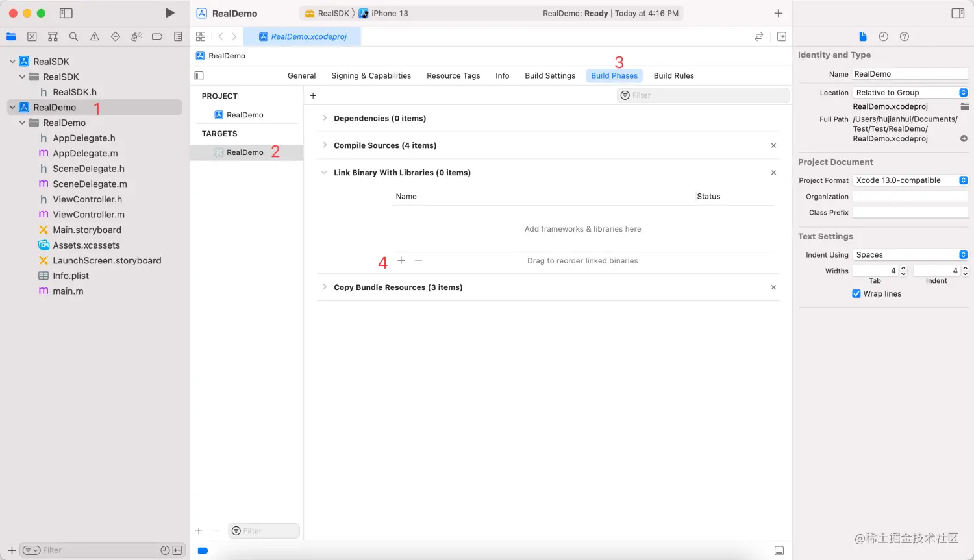Open the Build Rules tab
This screenshot has width=974, height=560.
[673, 76]
